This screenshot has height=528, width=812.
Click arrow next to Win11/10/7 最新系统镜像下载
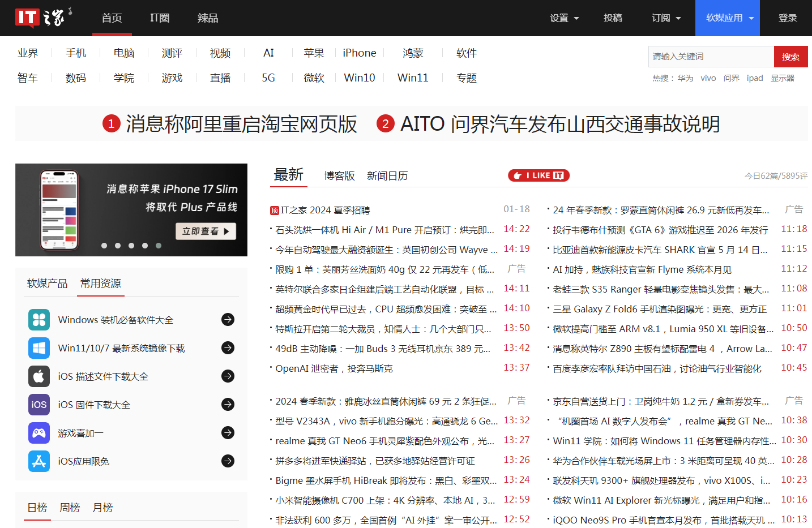point(228,347)
